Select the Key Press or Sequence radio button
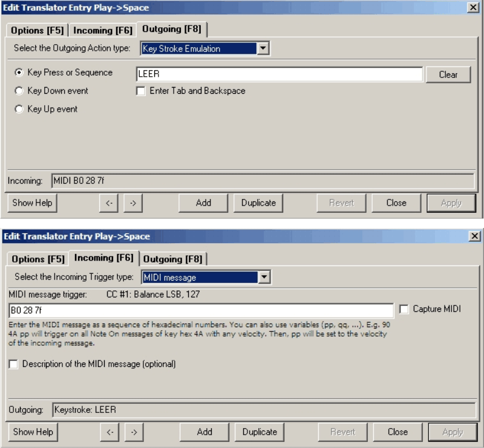Image resolution: width=484 pixels, height=448 pixels. pyautogui.click(x=19, y=73)
